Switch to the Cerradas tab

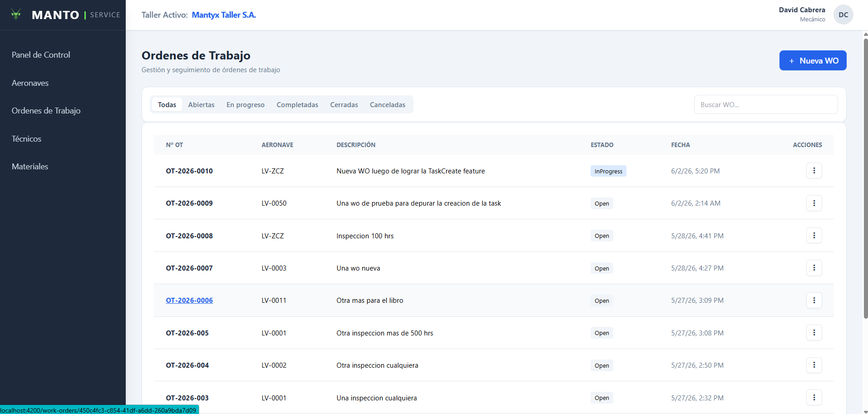click(x=344, y=104)
